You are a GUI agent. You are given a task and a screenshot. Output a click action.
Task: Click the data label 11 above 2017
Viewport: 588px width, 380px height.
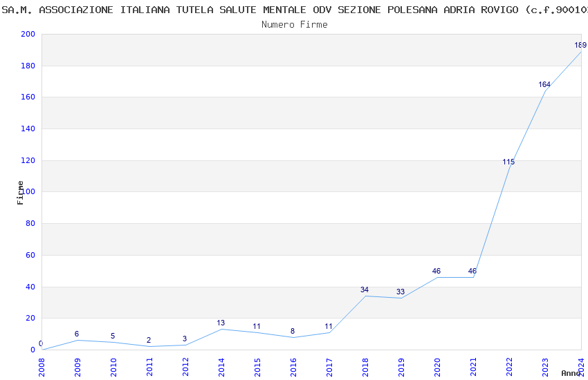pos(329,327)
